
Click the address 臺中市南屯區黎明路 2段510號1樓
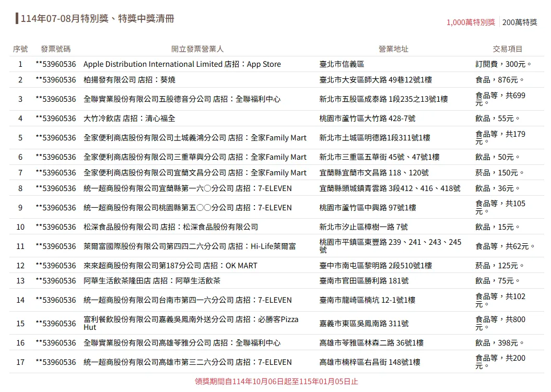376,266
